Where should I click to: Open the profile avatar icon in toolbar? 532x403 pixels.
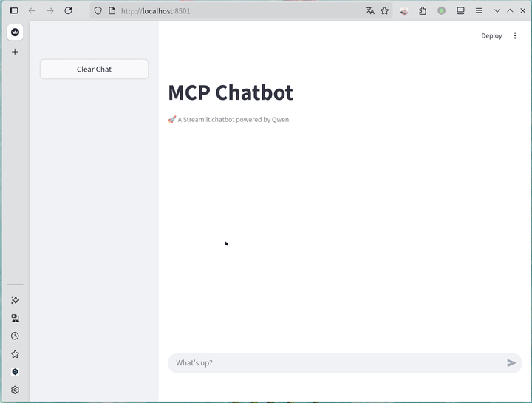click(x=403, y=11)
